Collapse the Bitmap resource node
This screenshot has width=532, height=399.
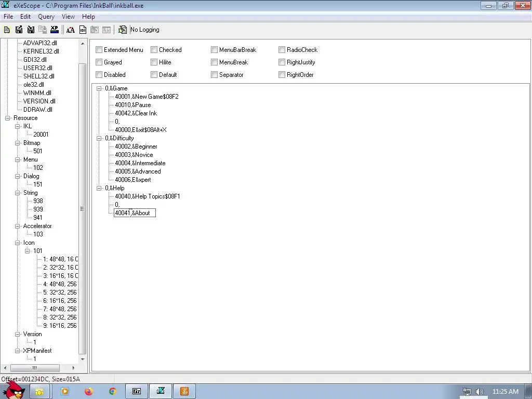click(17, 143)
